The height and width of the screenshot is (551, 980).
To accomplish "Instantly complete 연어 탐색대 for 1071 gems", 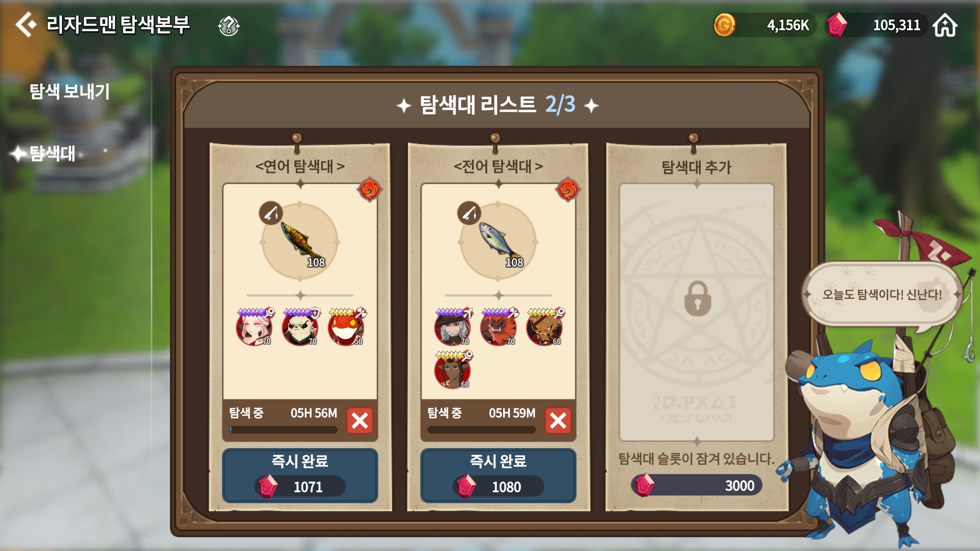I will [x=300, y=476].
